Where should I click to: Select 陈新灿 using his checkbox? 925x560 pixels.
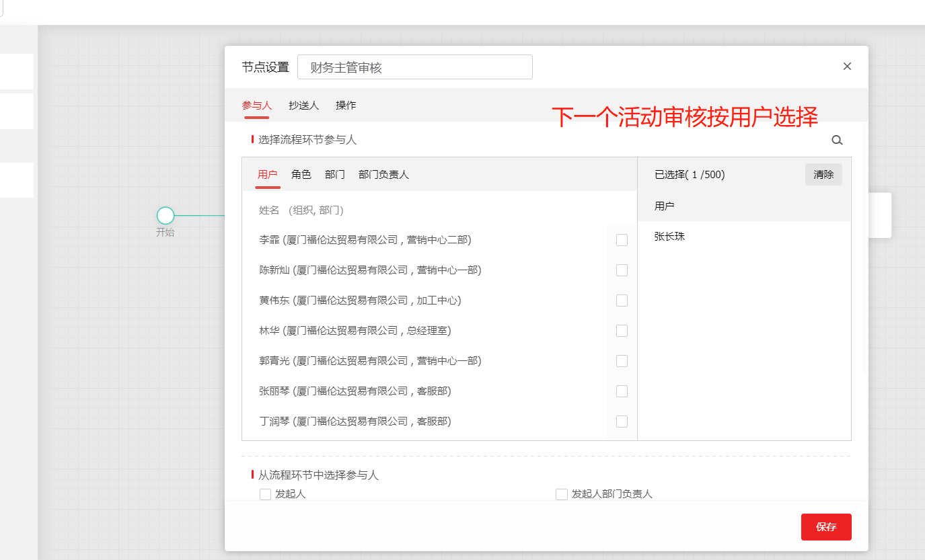(621, 270)
